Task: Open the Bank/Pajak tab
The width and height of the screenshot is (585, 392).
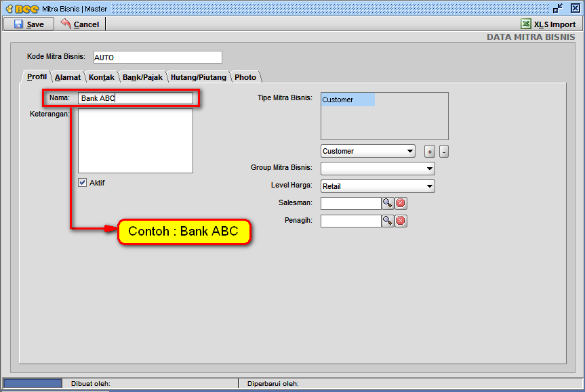Action: (142, 77)
